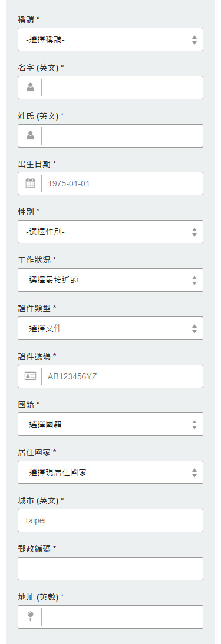Expand the 工作狀況 dropdown list

[x=110, y=280]
